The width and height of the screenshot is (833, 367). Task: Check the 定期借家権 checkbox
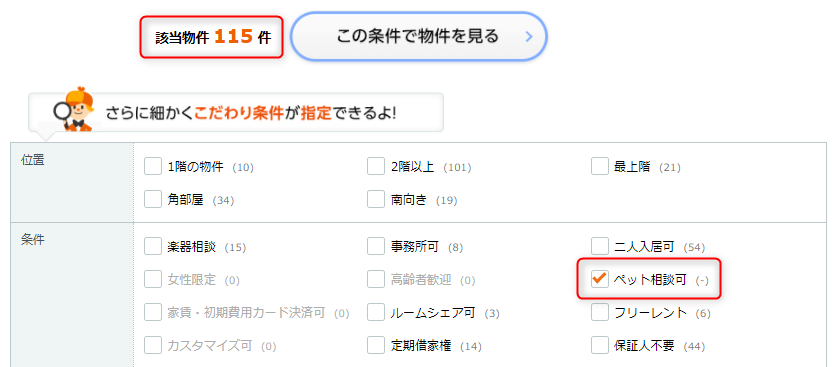(376, 345)
